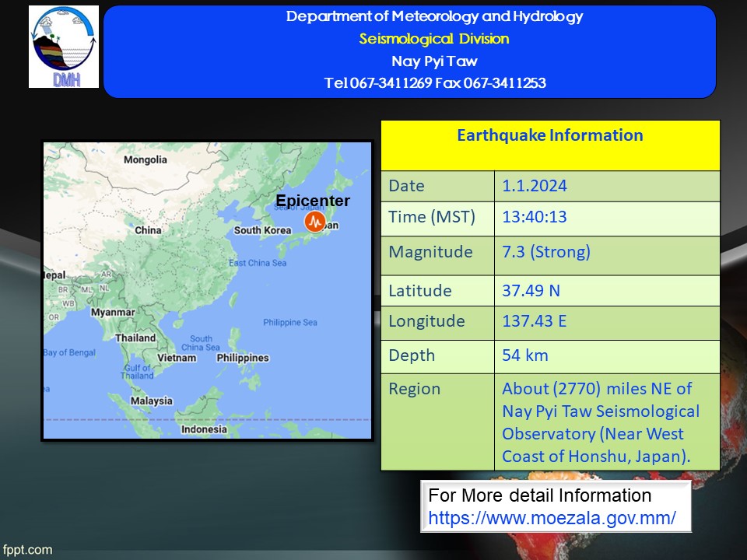Click the Department of Meteorology and Hydrology title
This screenshot has width=747, height=560.
[434, 16]
